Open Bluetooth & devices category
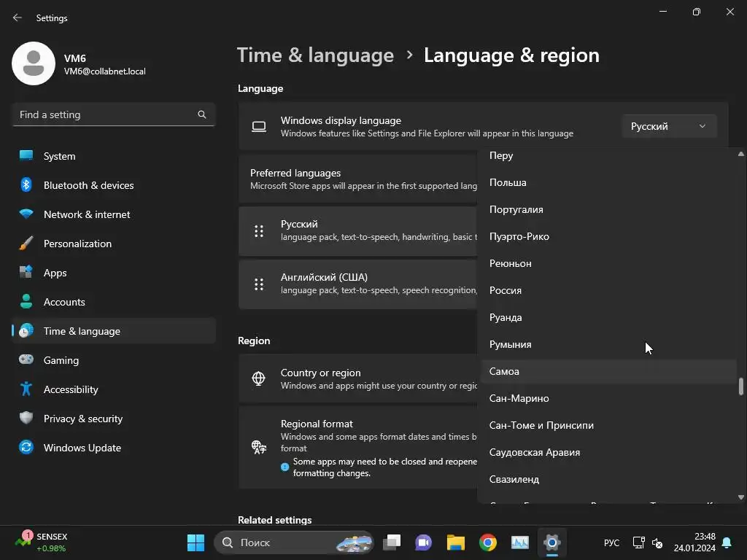The height and width of the screenshot is (560, 747). pyautogui.click(x=114, y=185)
